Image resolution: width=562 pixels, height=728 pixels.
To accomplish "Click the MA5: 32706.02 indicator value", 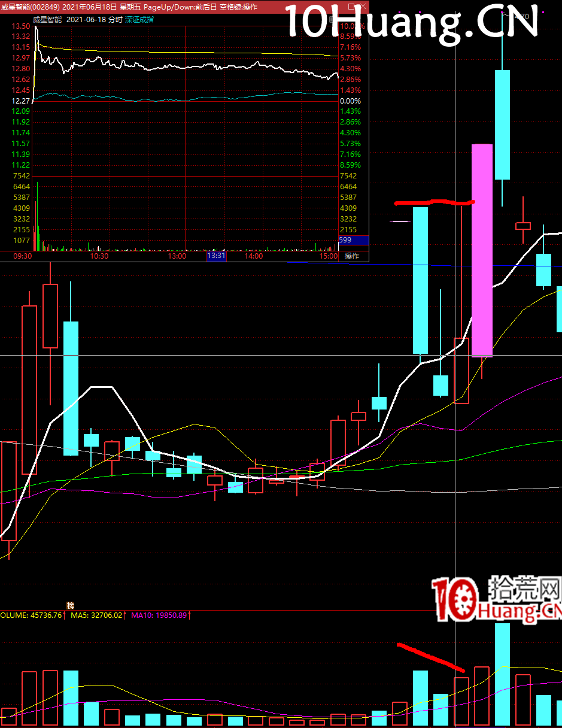I will click(99, 615).
